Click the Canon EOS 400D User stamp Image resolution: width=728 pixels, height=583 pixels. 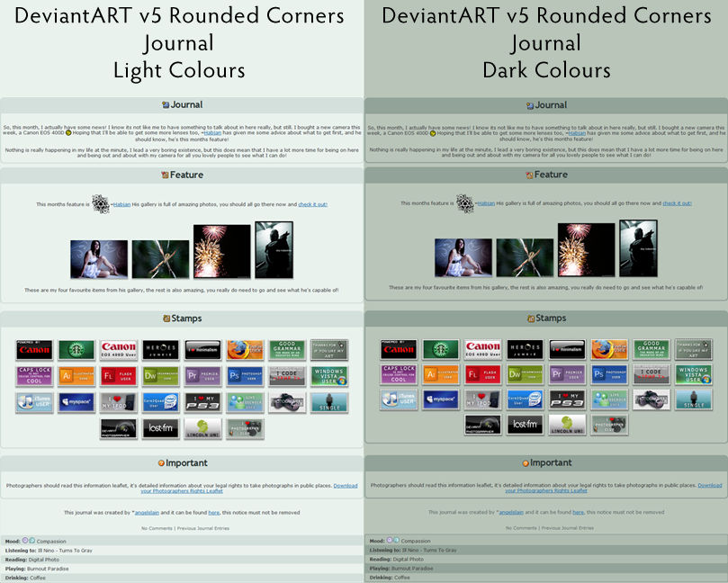click(117, 346)
